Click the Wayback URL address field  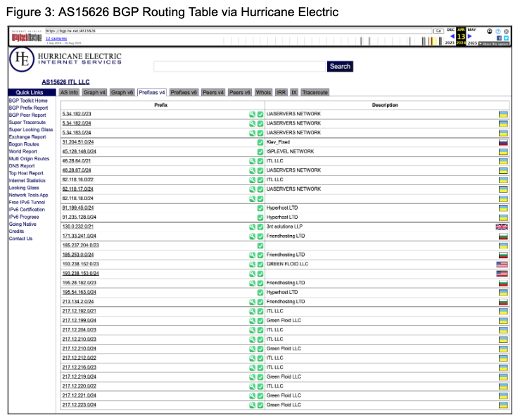click(x=239, y=31)
